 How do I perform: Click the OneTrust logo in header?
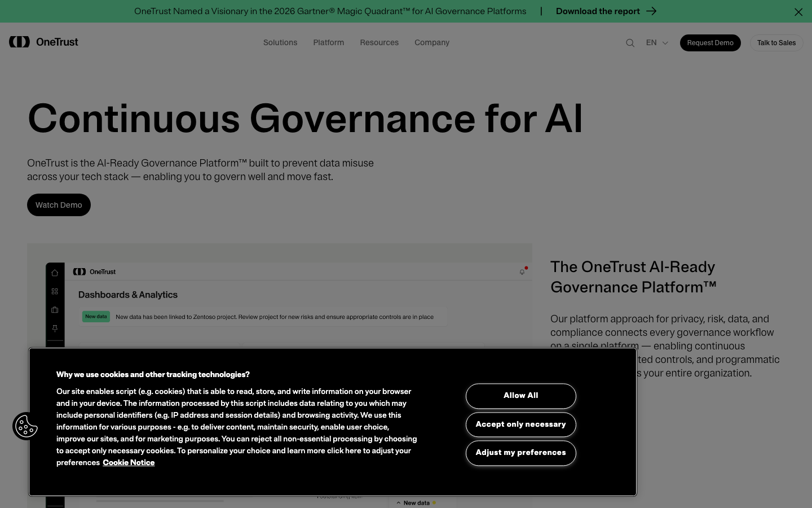coord(43,42)
